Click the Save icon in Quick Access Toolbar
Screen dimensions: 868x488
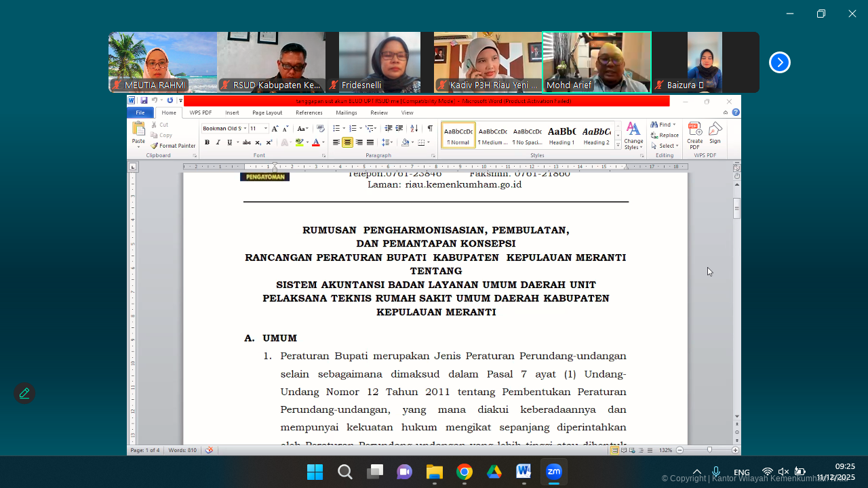click(144, 101)
